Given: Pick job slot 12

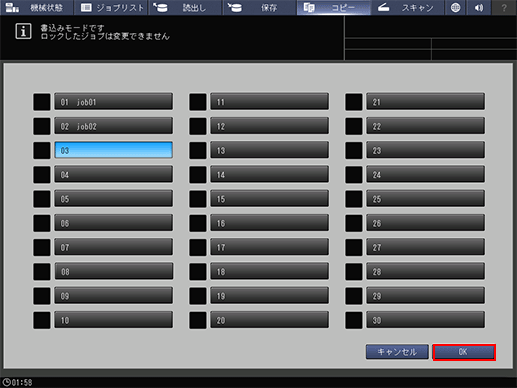Looking at the screenshot, I should (x=269, y=126).
